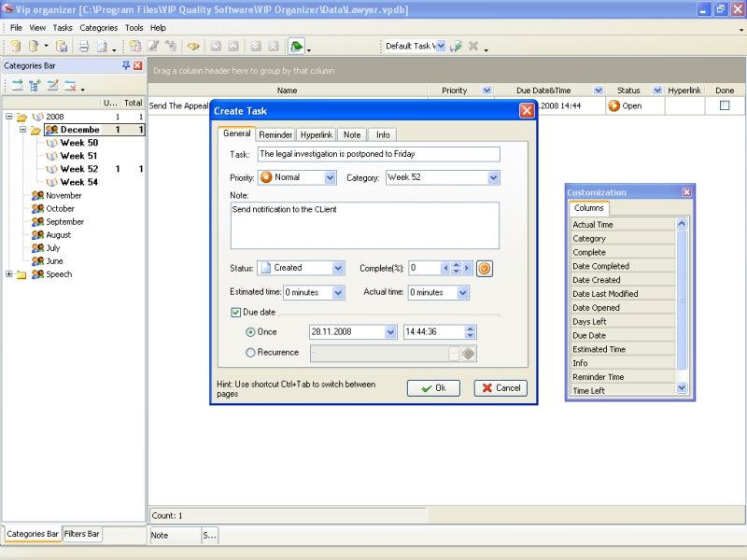
Task: Open the Priority dropdown in Create Task
Action: click(x=330, y=177)
